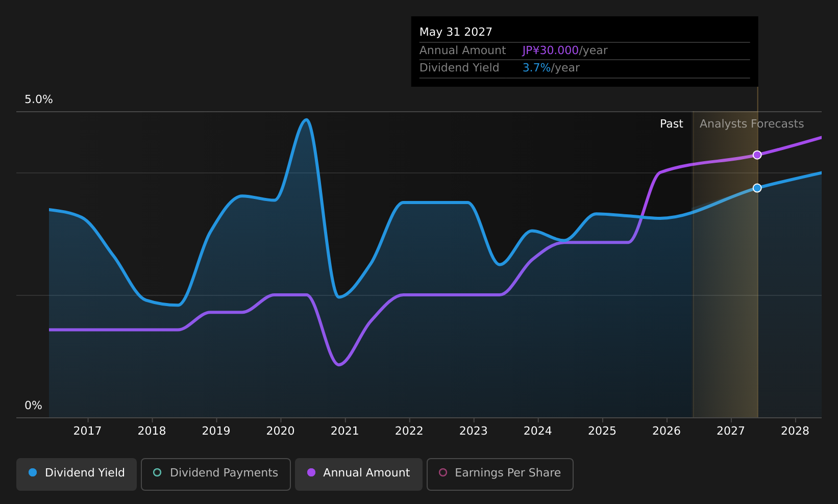Click the Dividend Yield tooltip row label
This screenshot has height=504, width=838.
[459, 68]
